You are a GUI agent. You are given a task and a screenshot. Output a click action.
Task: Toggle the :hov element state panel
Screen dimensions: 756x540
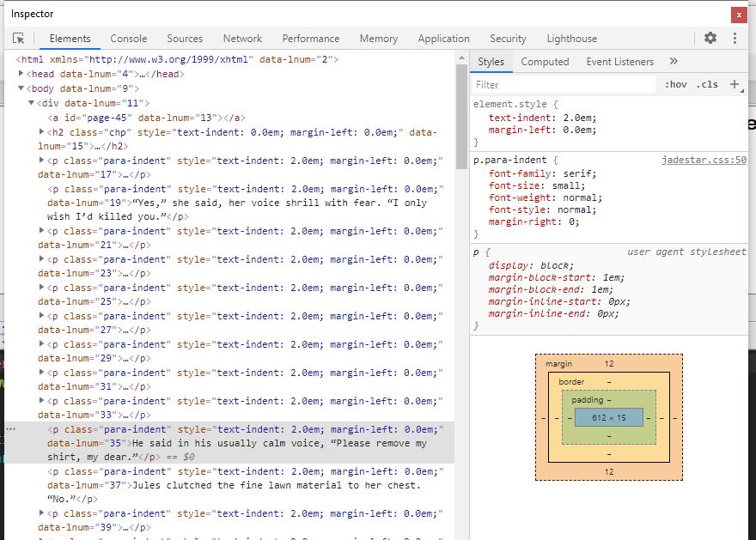pos(676,84)
